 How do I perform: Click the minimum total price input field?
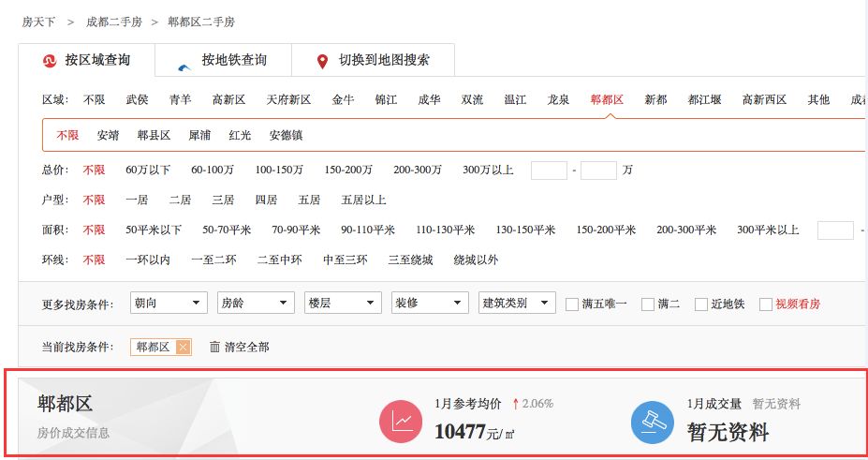coord(549,171)
